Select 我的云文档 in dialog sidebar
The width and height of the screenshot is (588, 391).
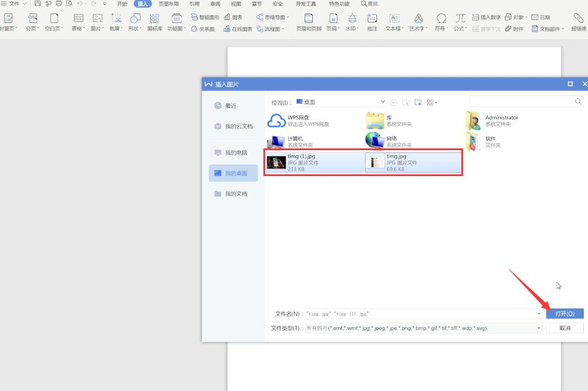(233, 127)
